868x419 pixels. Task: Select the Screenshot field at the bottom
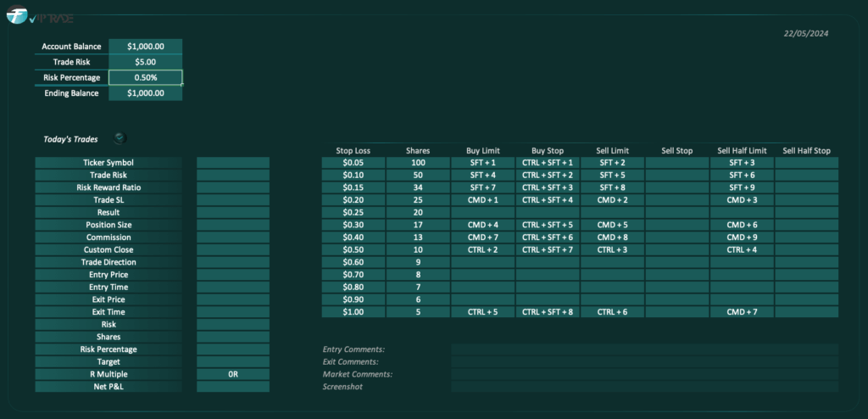coord(644,387)
